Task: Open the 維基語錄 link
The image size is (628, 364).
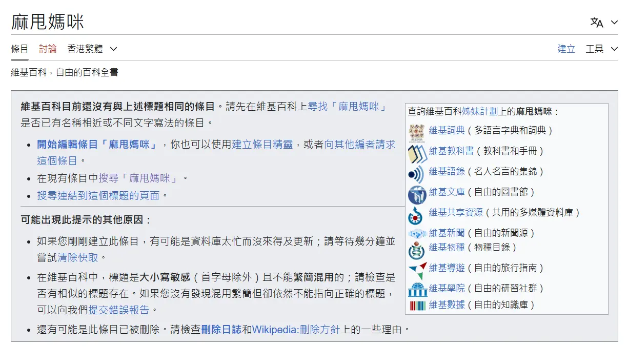Action: point(447,171)
